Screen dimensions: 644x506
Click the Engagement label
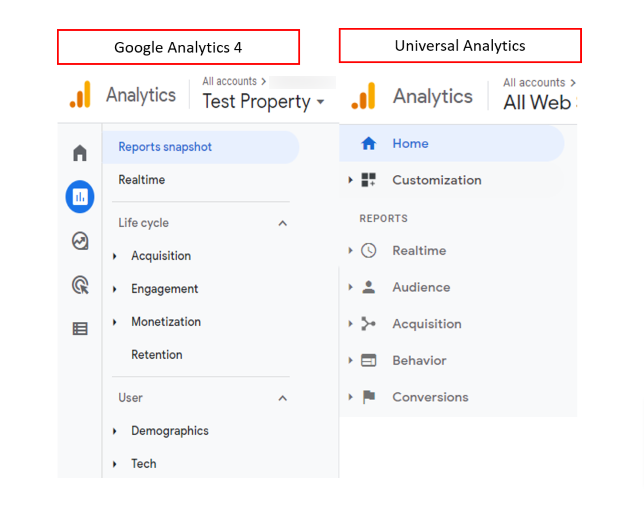coord(165,289)
